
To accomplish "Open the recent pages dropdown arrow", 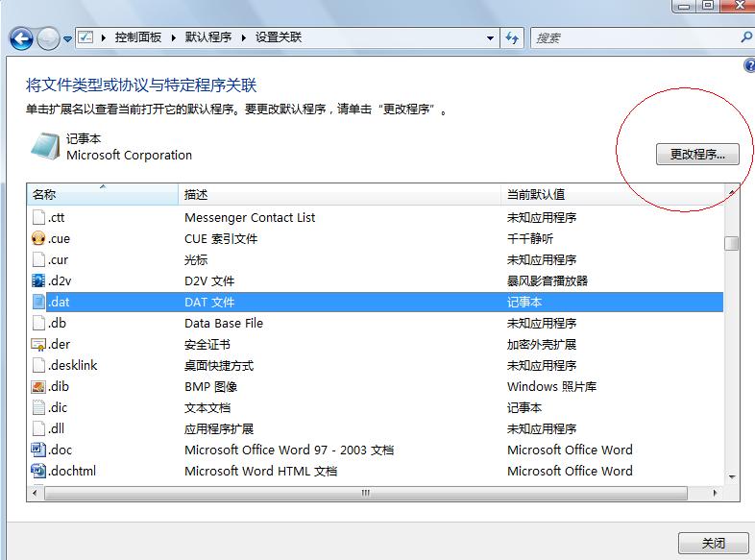I will (x=67, y=39).
